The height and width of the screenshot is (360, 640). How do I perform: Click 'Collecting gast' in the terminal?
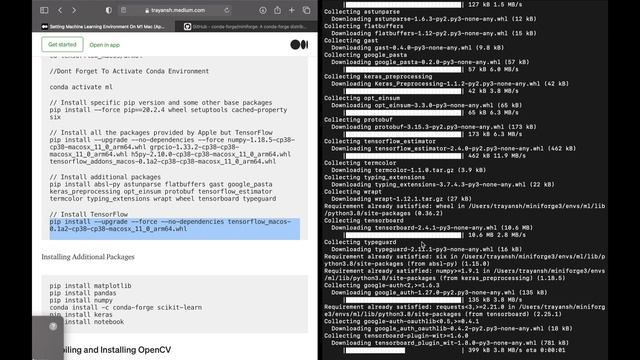tap(351, 40)
